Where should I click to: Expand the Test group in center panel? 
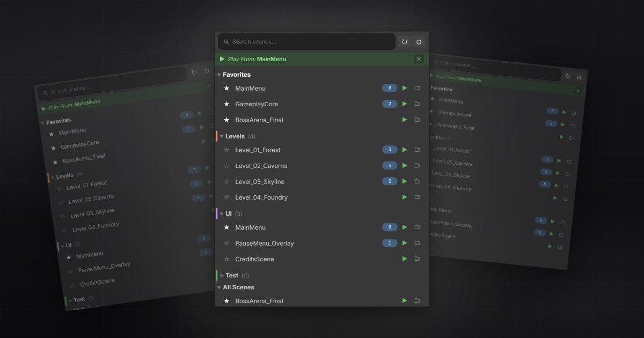(x=222, y=276)
